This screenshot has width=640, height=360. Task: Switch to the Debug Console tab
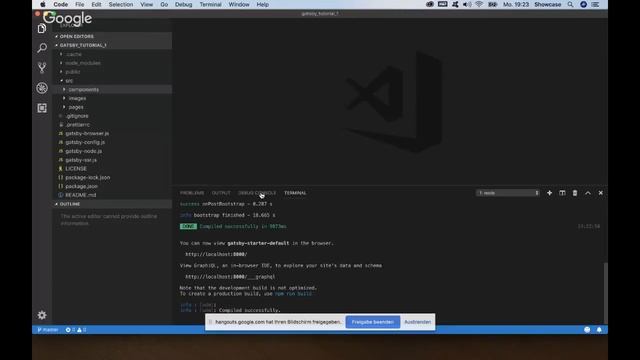(257, 193)
